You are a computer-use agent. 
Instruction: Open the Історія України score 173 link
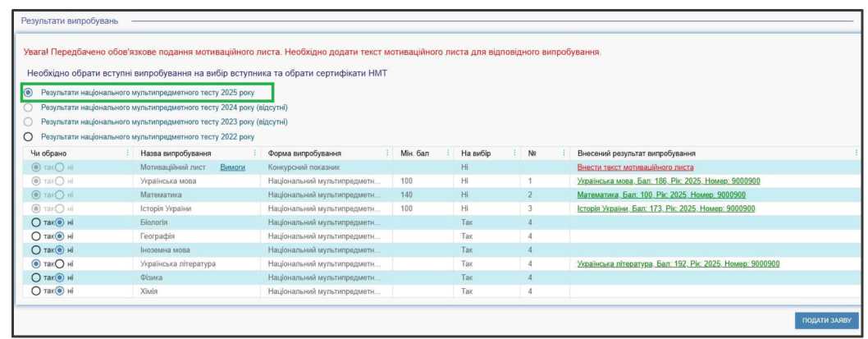[x=666, y=208]
